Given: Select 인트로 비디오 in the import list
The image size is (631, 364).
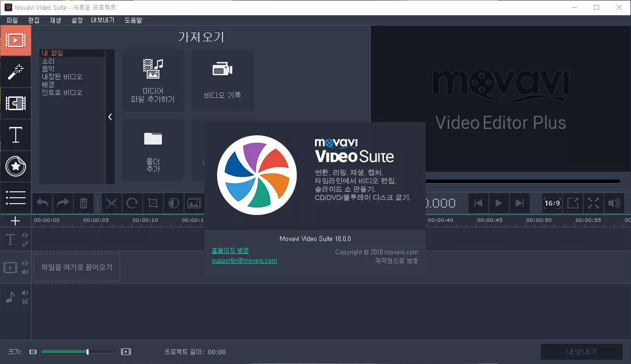Looking at the screenshot, I should pos(72,92).
